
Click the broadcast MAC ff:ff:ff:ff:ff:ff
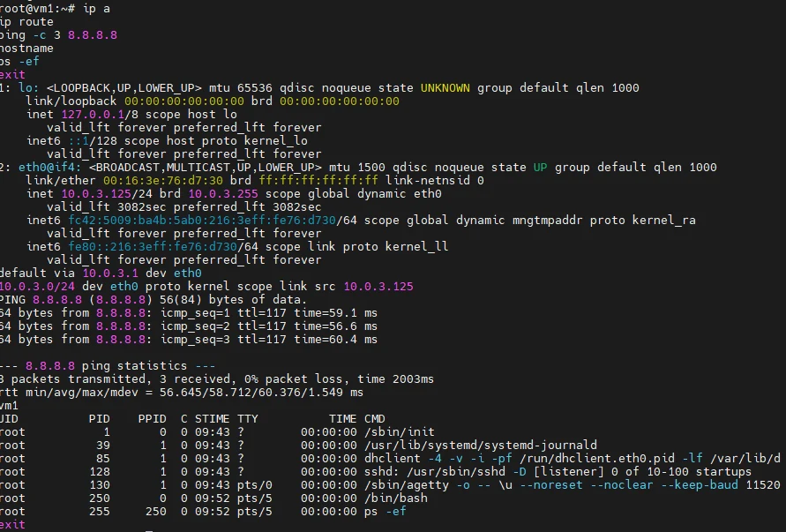tap(318, 181)
